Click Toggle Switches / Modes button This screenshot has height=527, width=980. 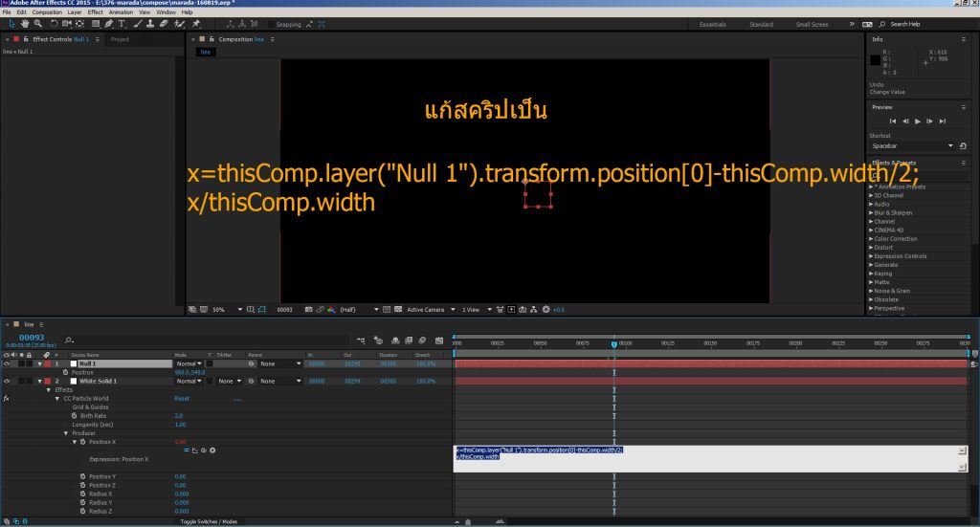pos(210,521)
